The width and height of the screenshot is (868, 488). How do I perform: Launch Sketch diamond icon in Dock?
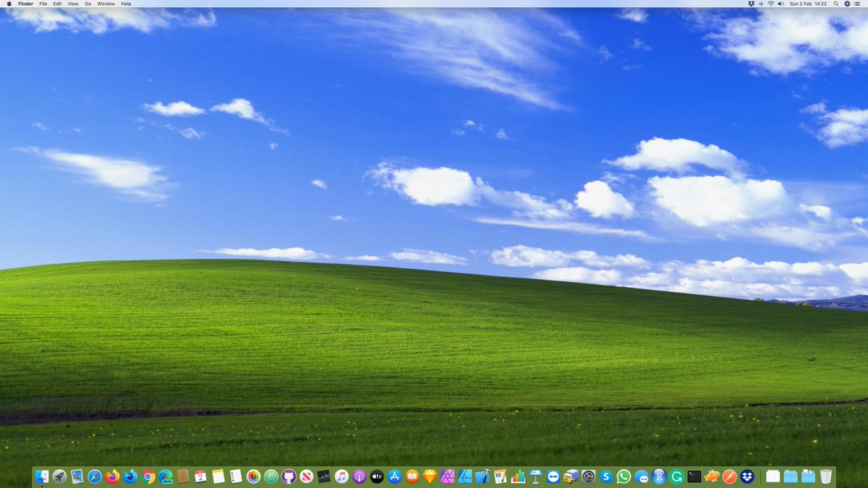(x=430, y=476)
